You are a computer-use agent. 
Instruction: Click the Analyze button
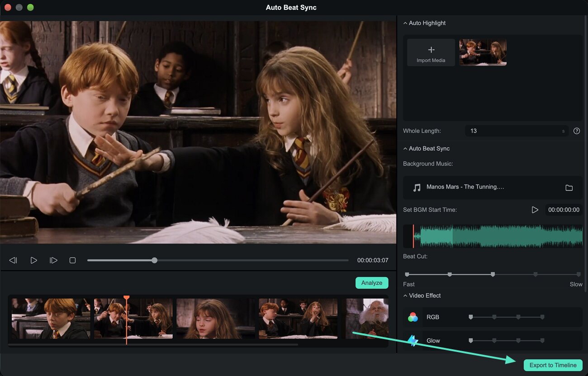tap(372, 283)
